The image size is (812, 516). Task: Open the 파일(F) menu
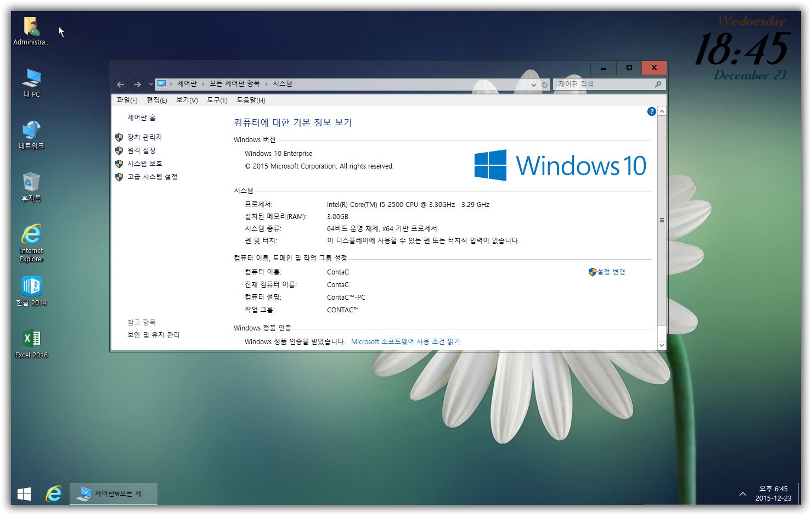tap(127, 100)
